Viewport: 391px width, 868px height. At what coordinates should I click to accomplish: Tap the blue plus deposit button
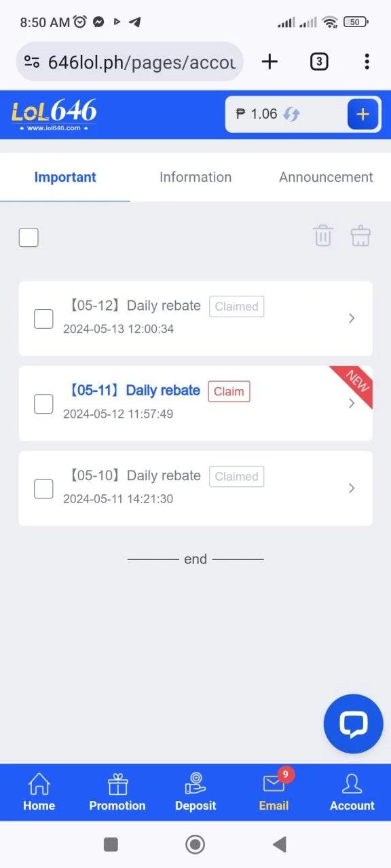pos(362,114)
